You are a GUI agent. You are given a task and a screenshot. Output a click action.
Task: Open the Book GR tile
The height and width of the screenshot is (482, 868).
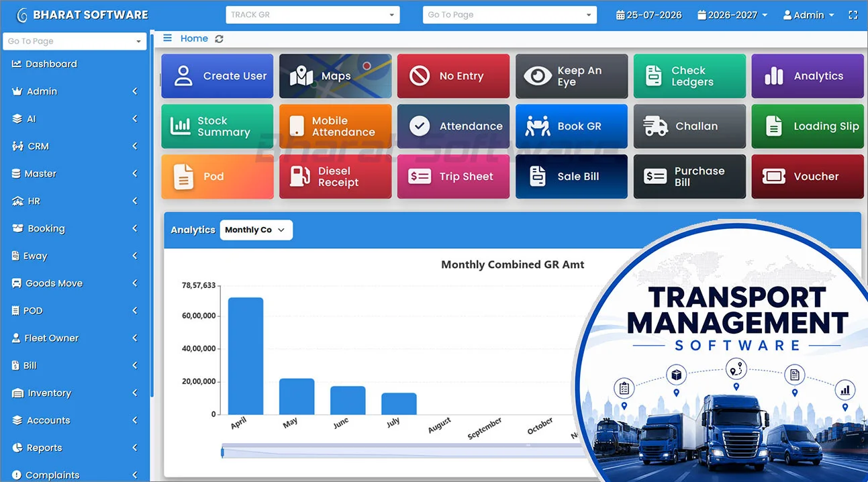click(x=571, y=126)
